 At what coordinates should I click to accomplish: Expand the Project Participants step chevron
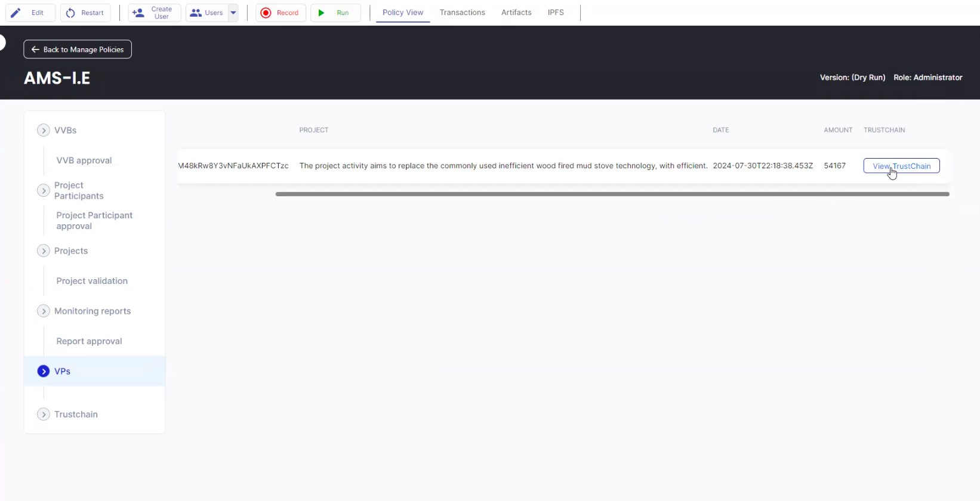(x=44, y=190)
